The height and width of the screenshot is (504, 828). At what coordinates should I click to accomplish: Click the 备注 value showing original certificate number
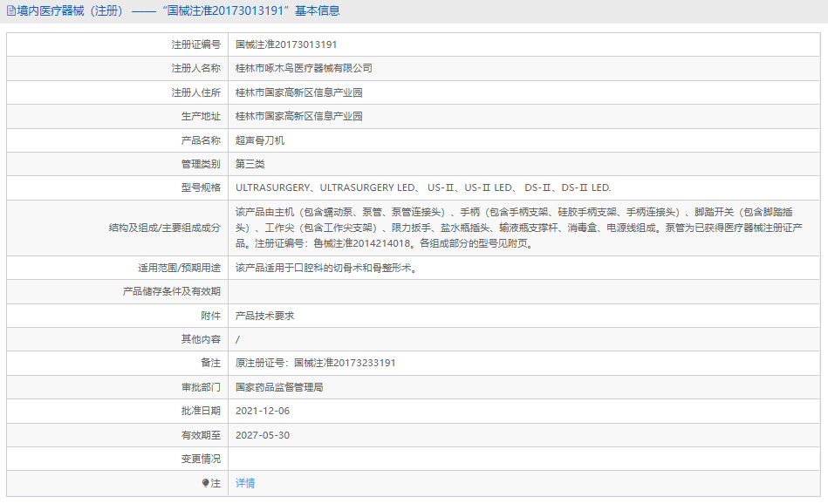point(314,363)
